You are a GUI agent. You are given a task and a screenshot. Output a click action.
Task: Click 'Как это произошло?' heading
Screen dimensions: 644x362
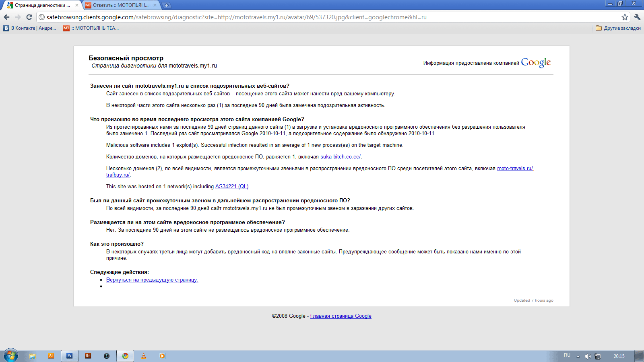coord(117,244)
